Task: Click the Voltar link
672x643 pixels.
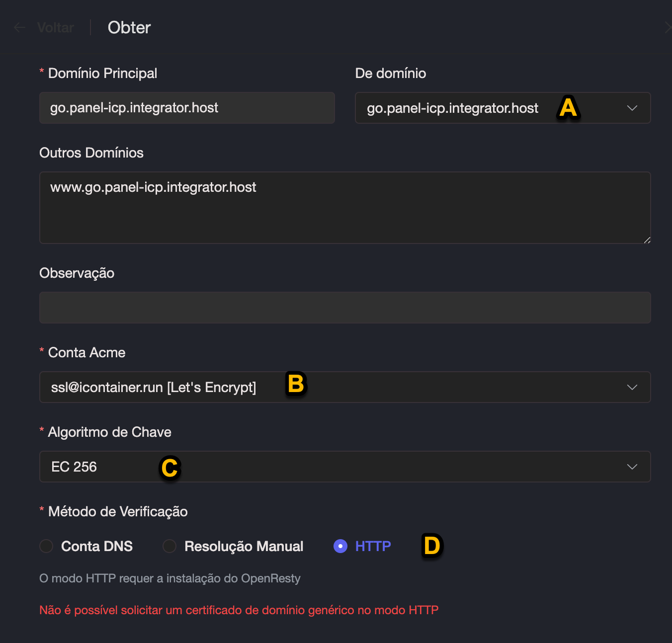Action: tap(56, 28)
